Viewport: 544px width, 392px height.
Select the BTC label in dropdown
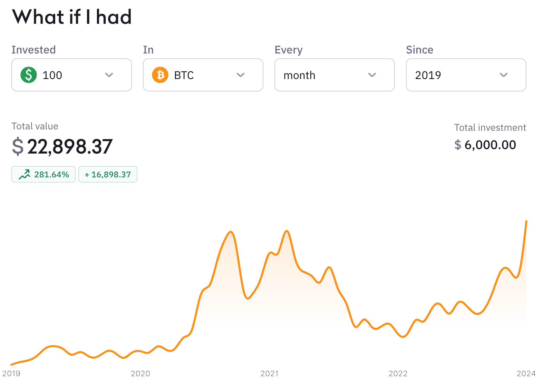pos(184,75)
